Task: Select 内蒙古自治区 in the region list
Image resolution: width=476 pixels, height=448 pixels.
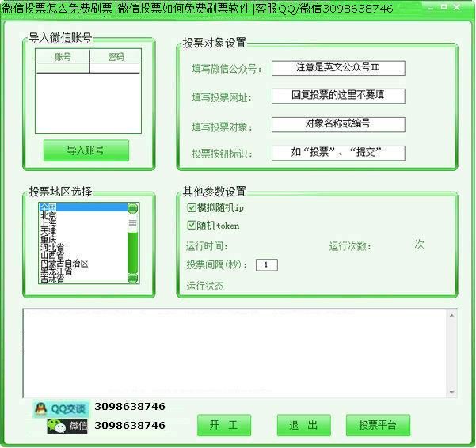Action: [83, 263]
